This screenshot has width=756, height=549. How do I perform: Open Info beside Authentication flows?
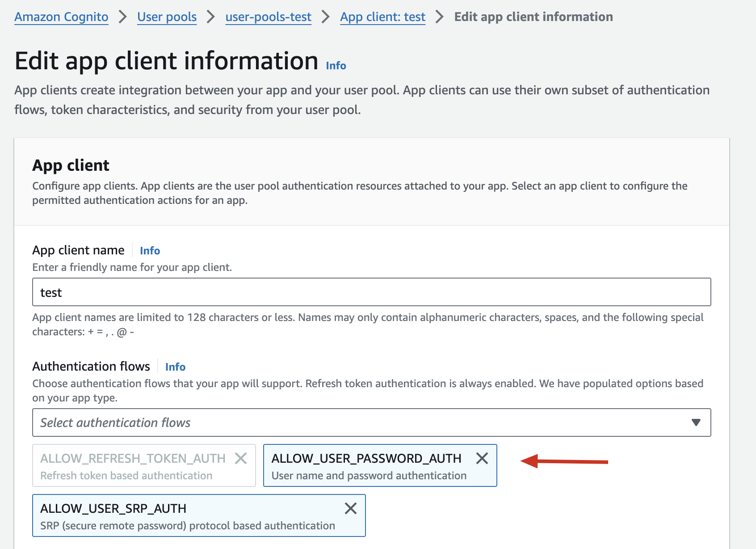click(175, 367)
